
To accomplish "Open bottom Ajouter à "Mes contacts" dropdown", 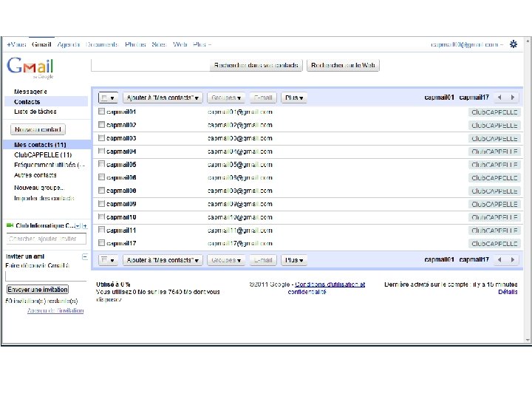I will point(163,260).
